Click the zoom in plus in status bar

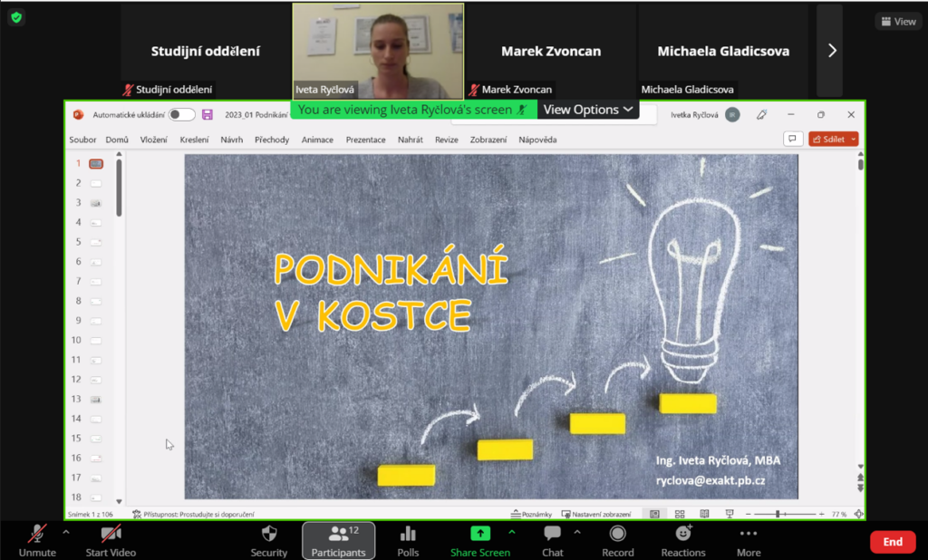(821, 515)
